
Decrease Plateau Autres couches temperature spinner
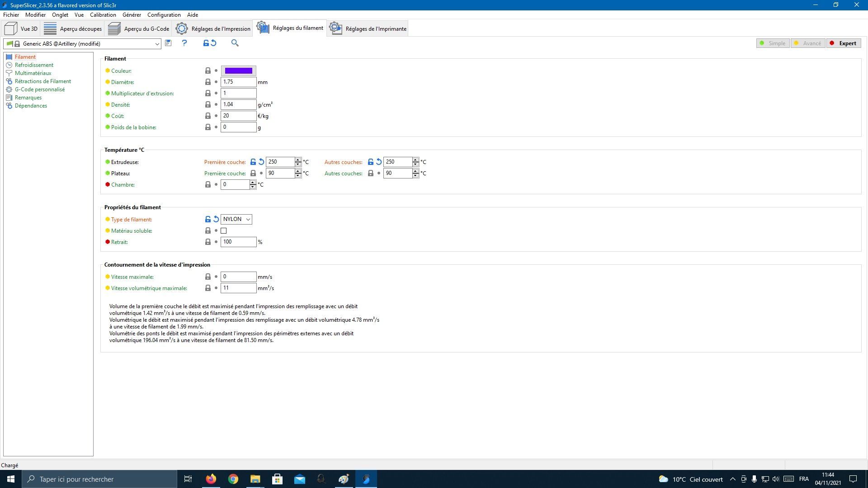(x=415, y=175)
